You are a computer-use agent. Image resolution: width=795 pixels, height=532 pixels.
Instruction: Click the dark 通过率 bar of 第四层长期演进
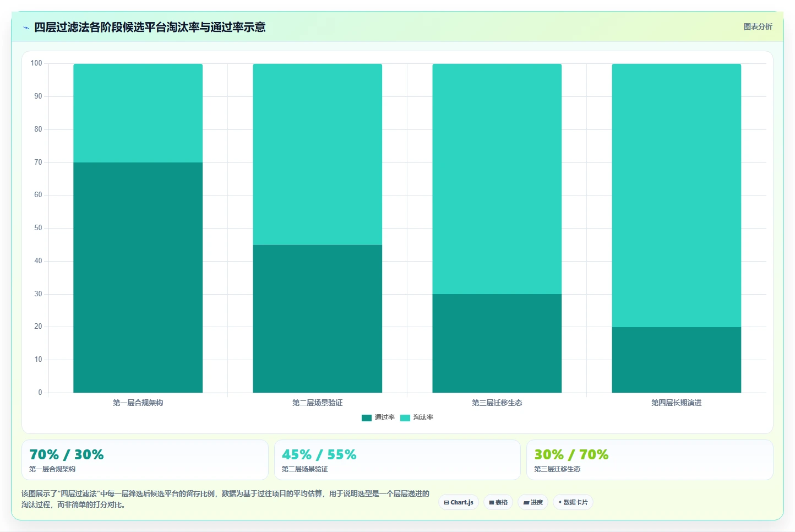click(x=676, y=360)
